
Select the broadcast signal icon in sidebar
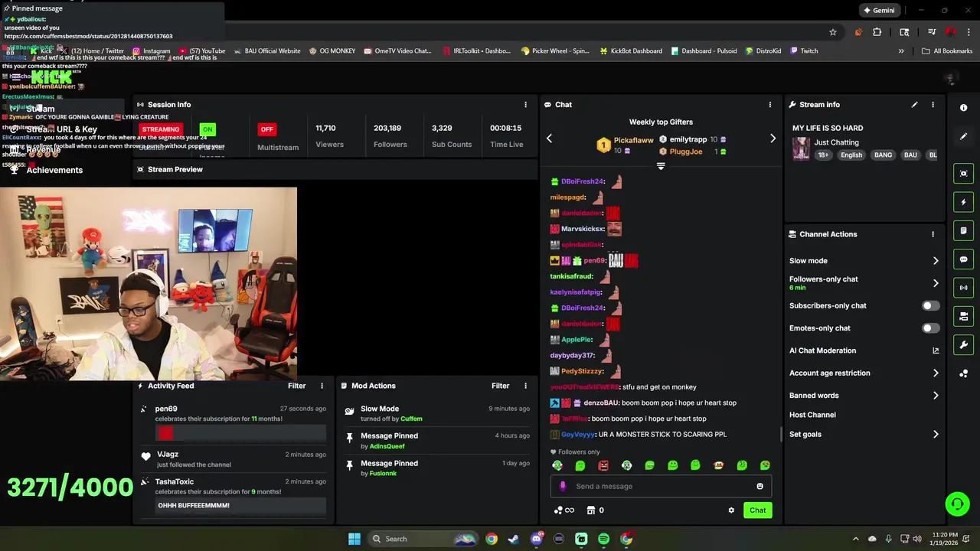coord(963,288)
